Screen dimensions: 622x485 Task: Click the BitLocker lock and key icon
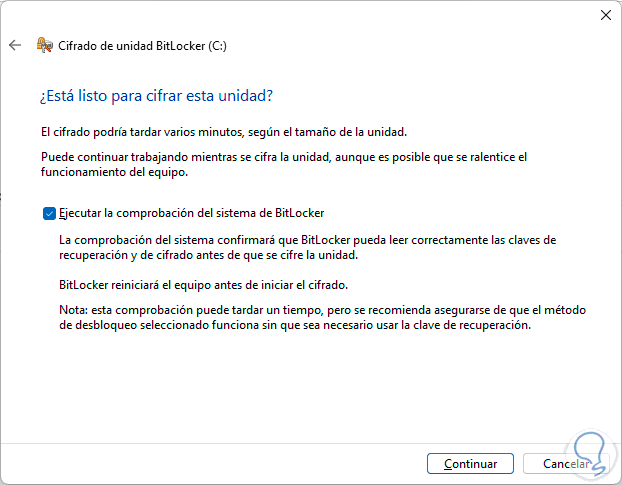(43, 45)
